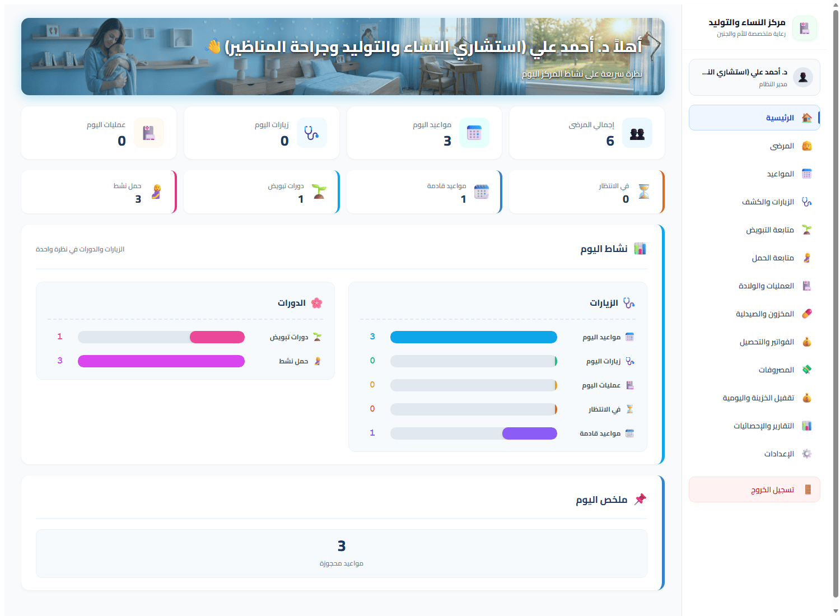Open المواعيد appointments in the sidebar

click(754, 174)
